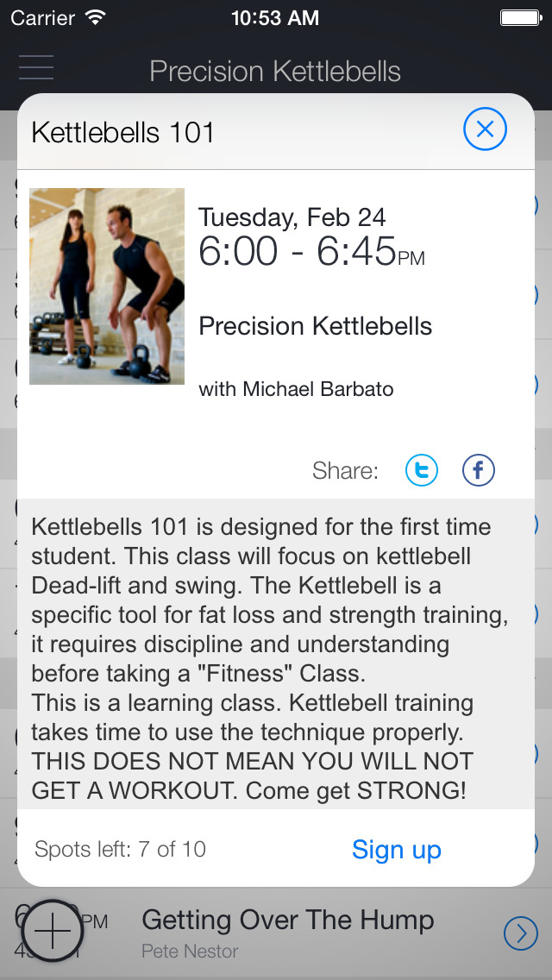Tap the Spots left counter

coord(121,850)
